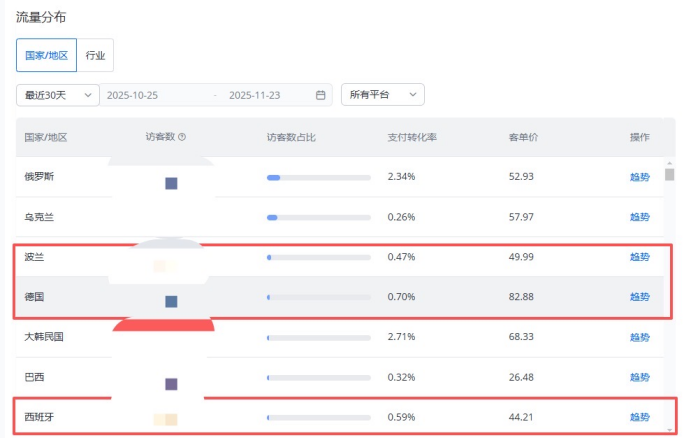Image resolution: width=692 pixels, height=438 pixels.
Task: Click the visitor share bar for 俄罗斯
Action: click(319, 177)
